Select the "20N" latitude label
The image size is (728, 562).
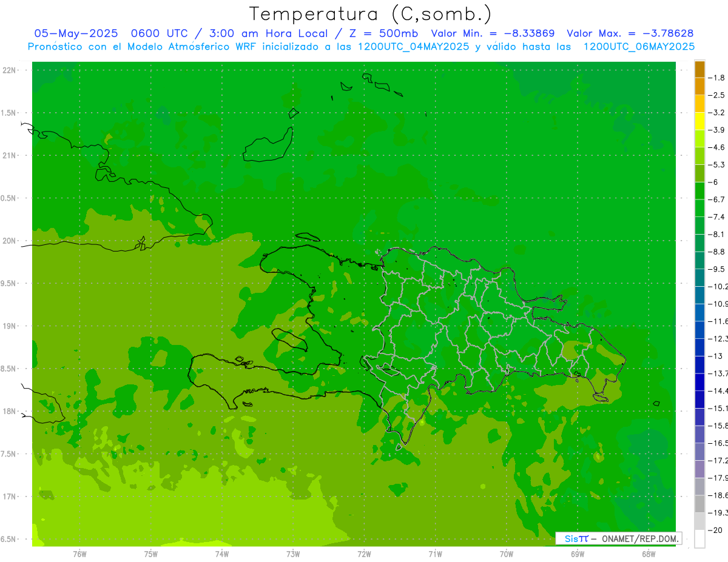(x=10, y=241)
